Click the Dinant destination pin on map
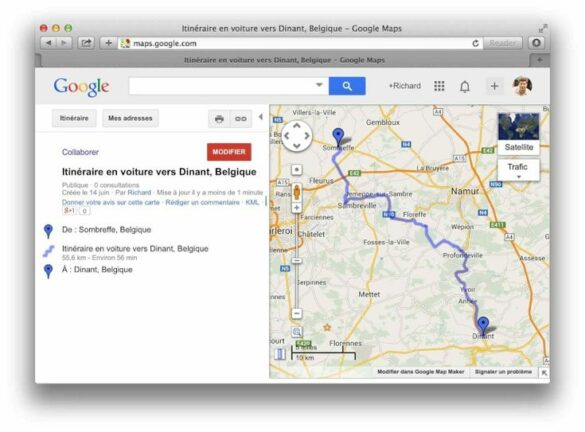 [x=483, y=325]
